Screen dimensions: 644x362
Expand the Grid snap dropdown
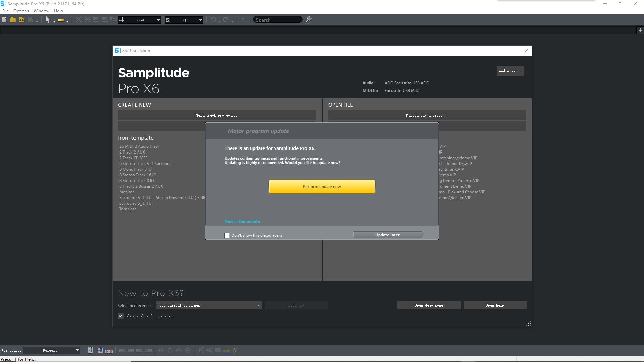pos(158,20)
